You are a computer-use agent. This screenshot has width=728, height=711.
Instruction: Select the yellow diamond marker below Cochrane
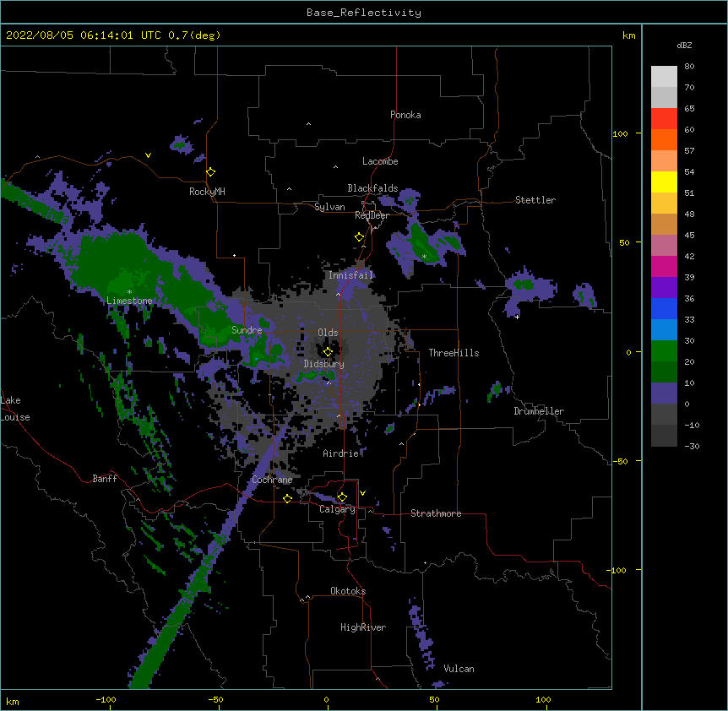(287, 499)
